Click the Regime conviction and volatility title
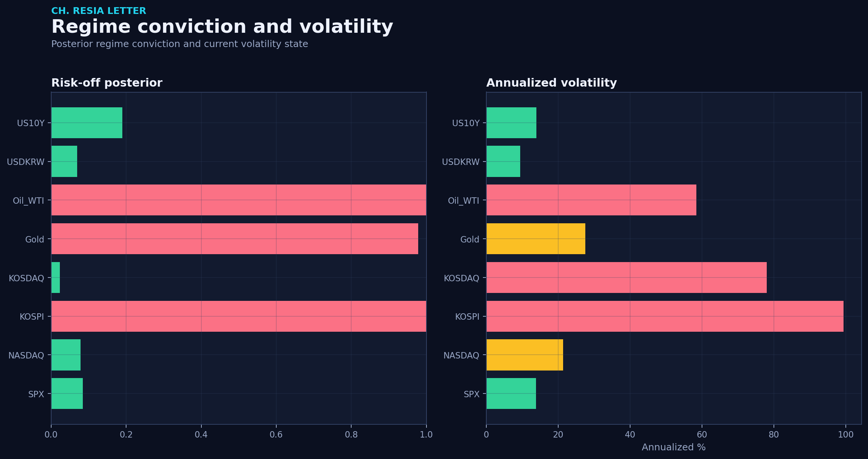 point(222,27)
